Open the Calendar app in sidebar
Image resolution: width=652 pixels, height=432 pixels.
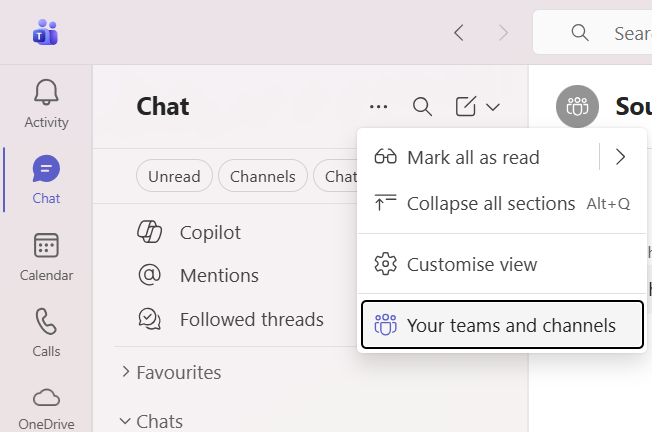point(46,256)
